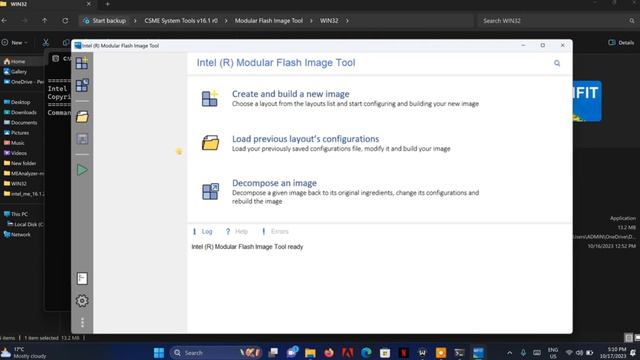The width and height of the screenshot is (640, 360).
Task: Click the new image icon in MFIT sidebar
Action: point(82,63)
